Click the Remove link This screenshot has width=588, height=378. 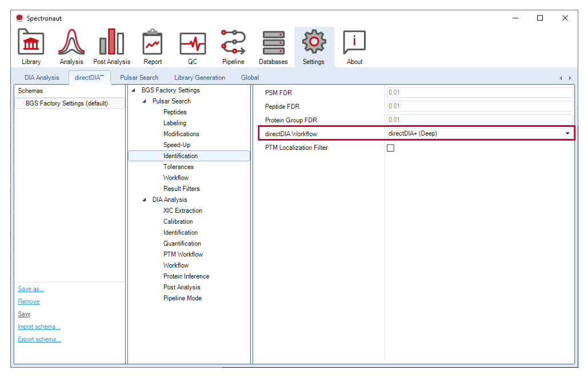pos(29,301)
